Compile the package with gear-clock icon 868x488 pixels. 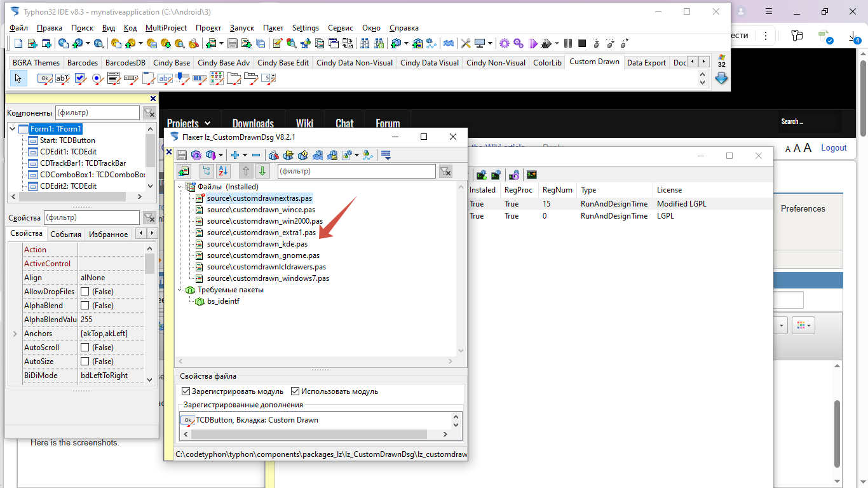tap(196, 155)
